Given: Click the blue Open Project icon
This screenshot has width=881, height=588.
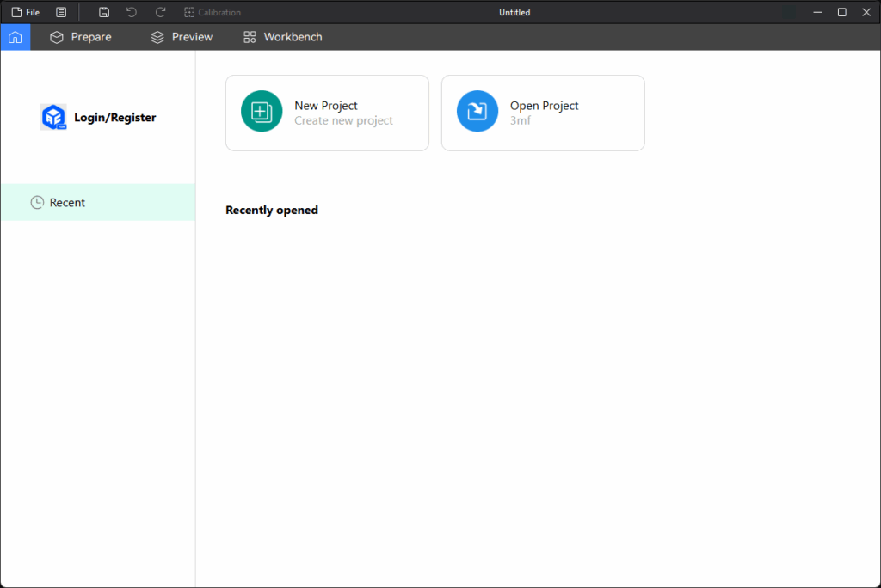Looking at the screenshot, I should pyautogui.click(x=477, y=112).
